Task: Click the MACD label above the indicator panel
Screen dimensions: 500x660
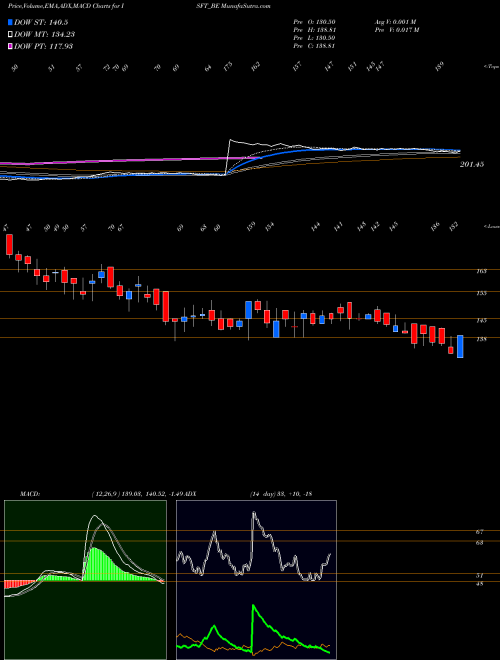Action: point(29,493)
